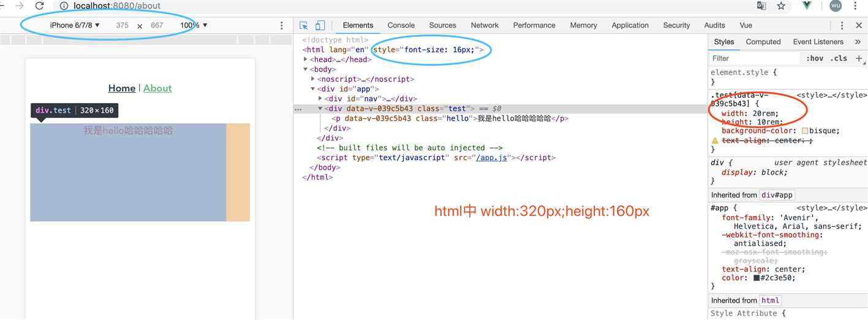Open the Chrome three-dot menu

pos(855,6)
